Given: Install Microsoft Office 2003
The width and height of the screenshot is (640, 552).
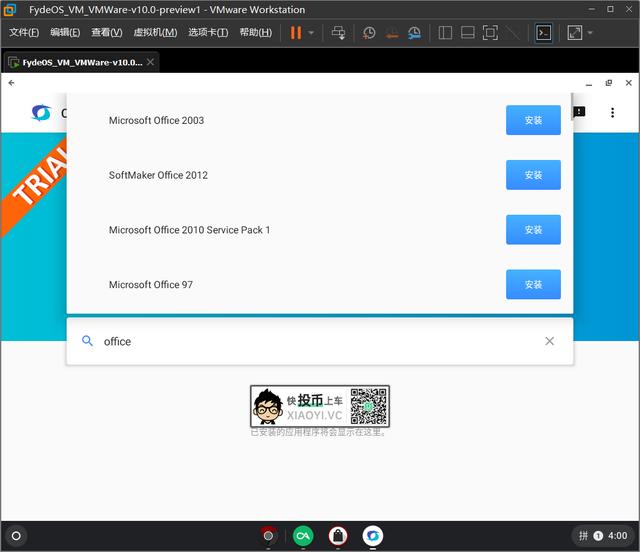Looking at the screenshot, I should click(x=533, y=120).
